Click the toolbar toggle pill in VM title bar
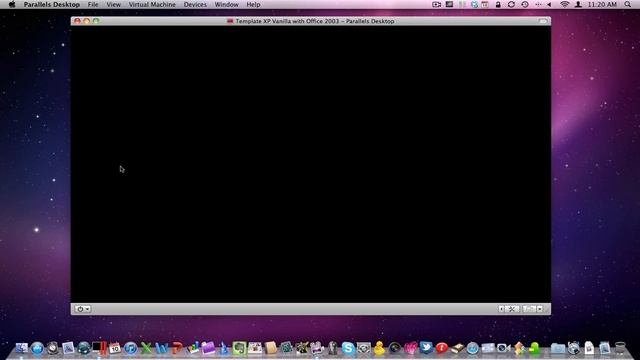Viewport: 640px width, 360px height. (x=542, y=21)
